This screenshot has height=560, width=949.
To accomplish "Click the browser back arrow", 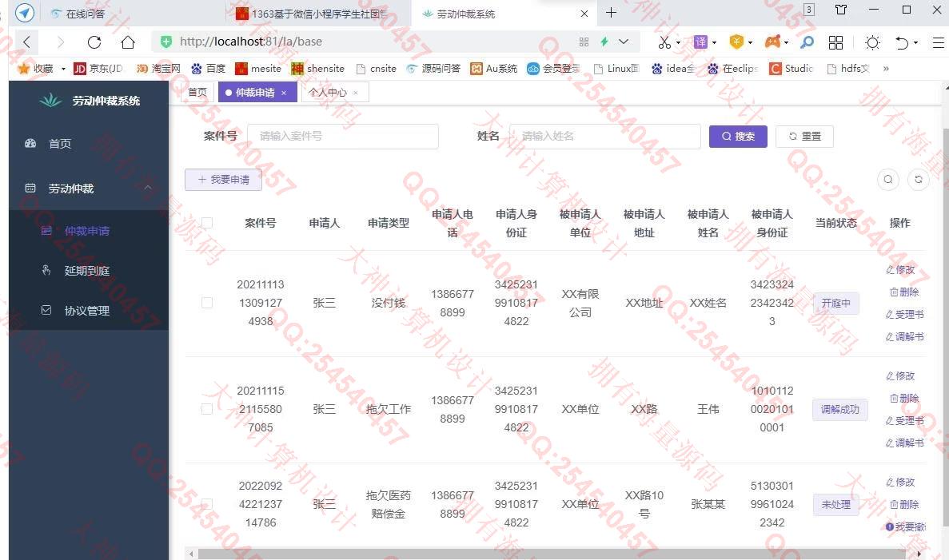I will (26, 42).
